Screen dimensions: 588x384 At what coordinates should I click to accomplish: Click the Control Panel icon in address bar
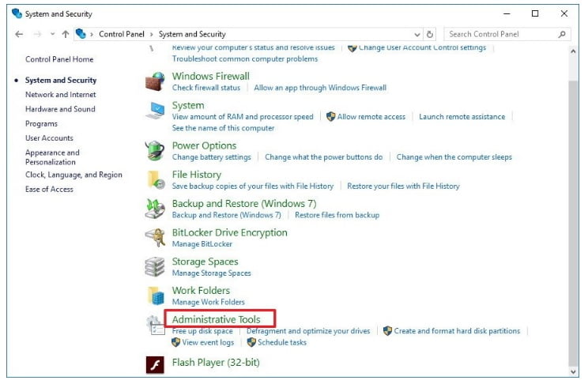click(x=81, y=34)
